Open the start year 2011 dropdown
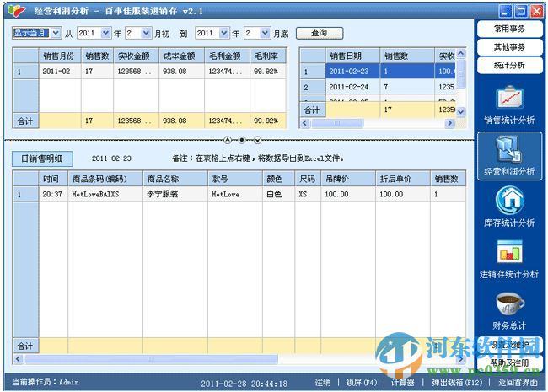548x392 pixels. tap(106, 33)
